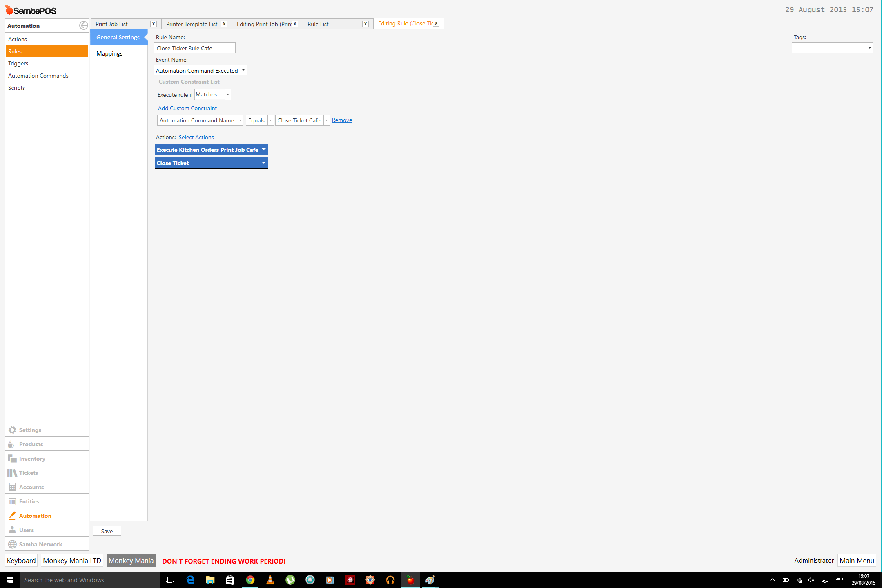
Task: Open the Mappings section tab
Action: coord(109,53)
